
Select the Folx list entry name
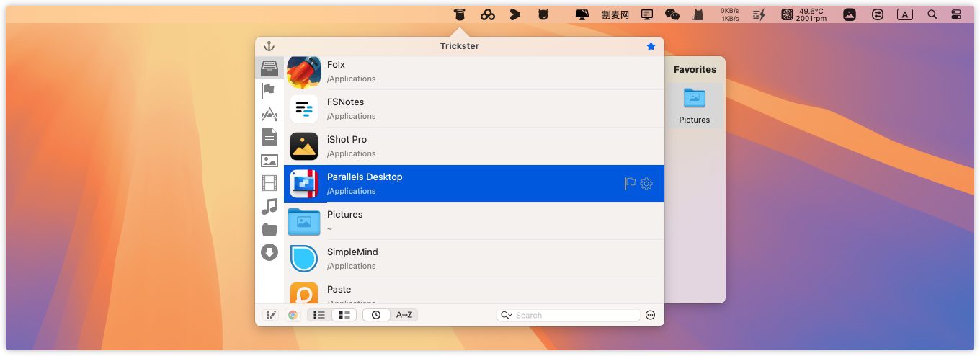point(336,64)
